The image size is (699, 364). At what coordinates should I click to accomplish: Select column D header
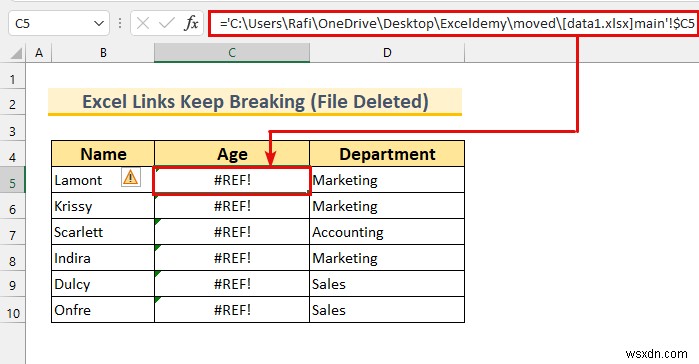tap(387, 53)
